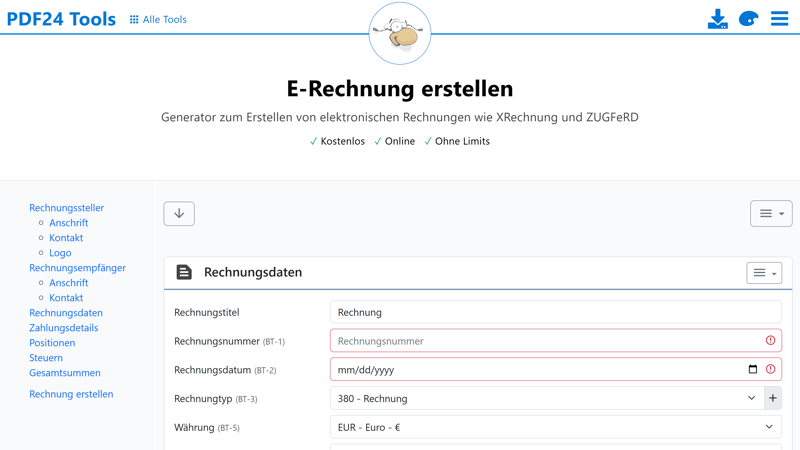Click the calendar icon in Rechnungsdatum
The width and height of the screenshot is (800, 450).
(x=753, y=369)
